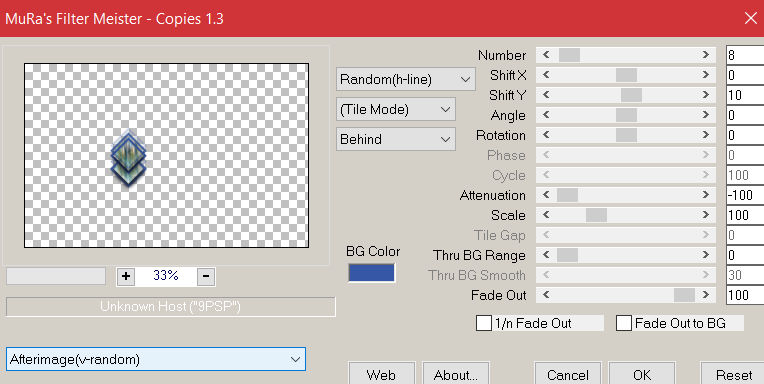This screenshot has width=764, height=384.
Task: Increase Fade Out with right arrow
Action: point(706,295)
